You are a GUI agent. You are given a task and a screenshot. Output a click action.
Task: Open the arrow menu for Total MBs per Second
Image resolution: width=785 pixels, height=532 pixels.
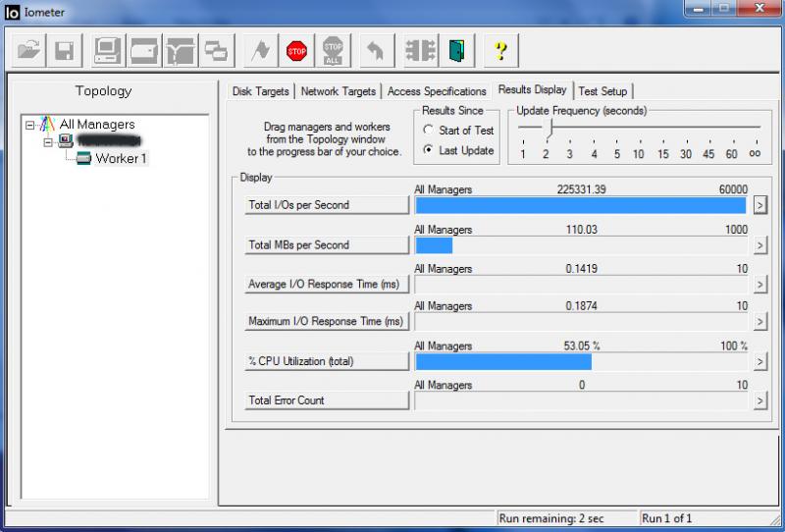click(759, 245)
